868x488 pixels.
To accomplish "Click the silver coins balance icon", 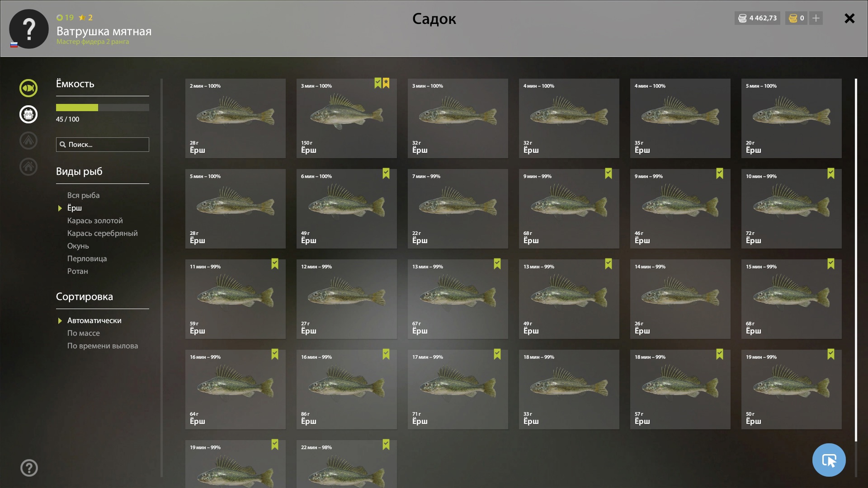I will pos(742,18).
